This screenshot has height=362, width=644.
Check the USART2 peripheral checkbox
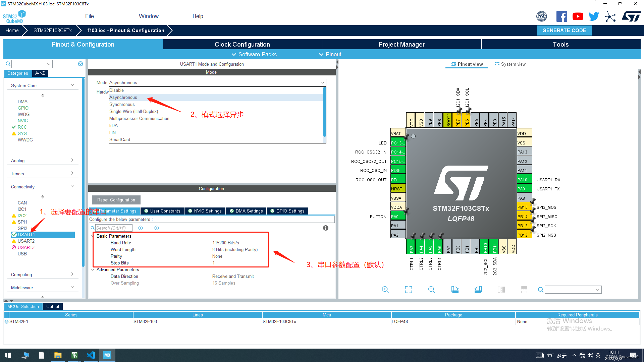pos(14,241)
